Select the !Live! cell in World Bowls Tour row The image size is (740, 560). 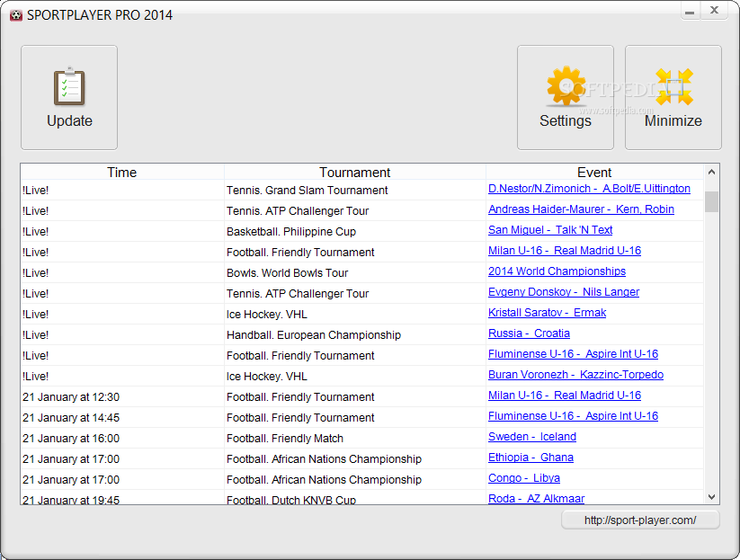[122, 273]
